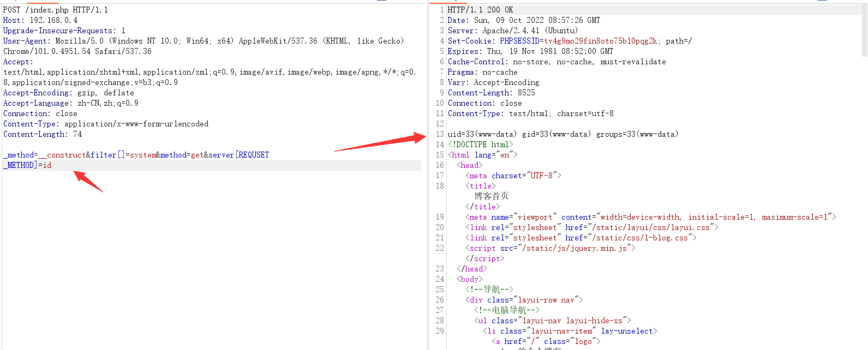
Task: Click the <html lang="en"> tag line
Action: coord(482,155)
